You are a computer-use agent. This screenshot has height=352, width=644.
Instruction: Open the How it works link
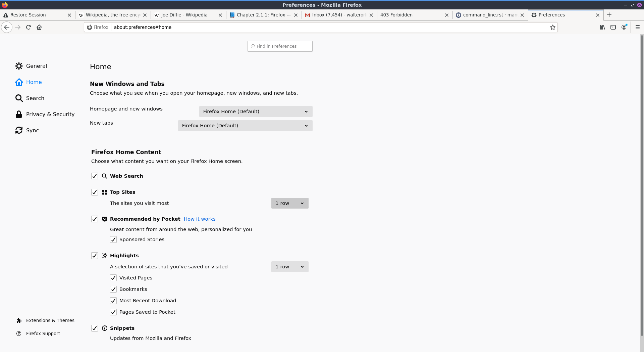coord(200,219)
